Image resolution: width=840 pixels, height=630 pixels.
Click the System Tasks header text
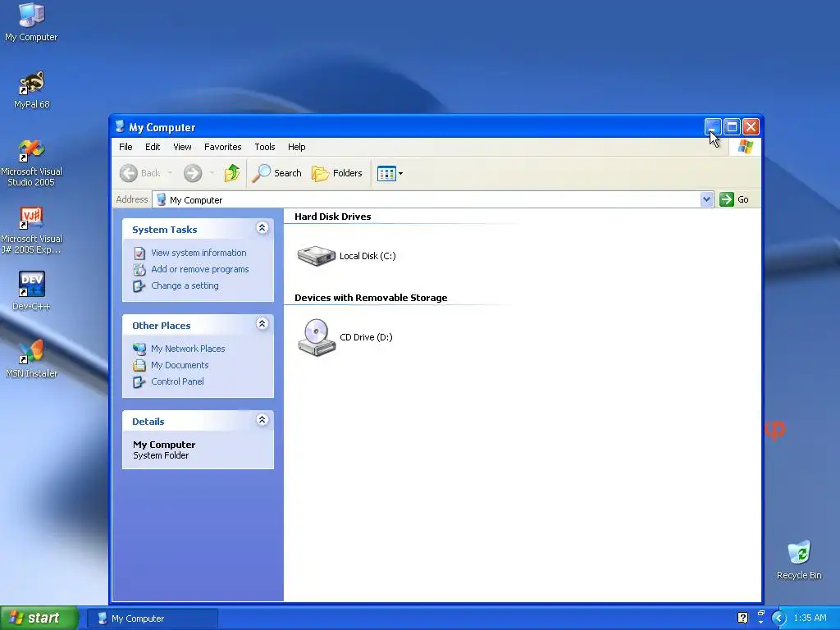click(164, 230)
